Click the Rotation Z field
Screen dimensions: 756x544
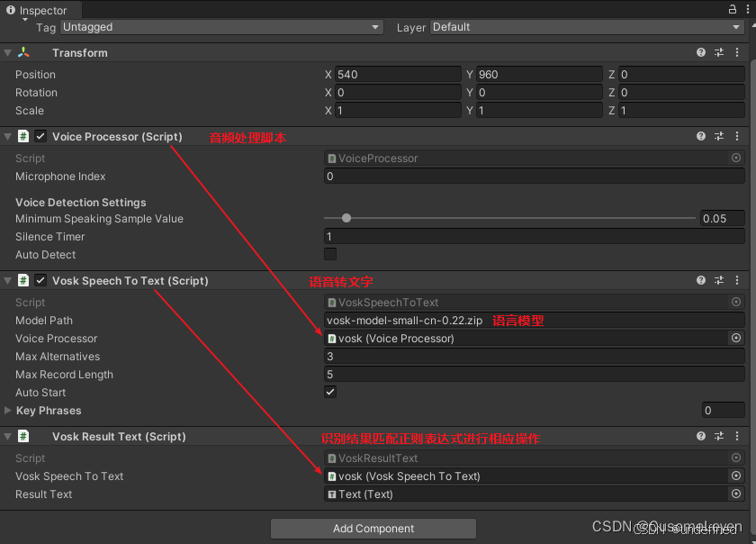coord(682,92)
